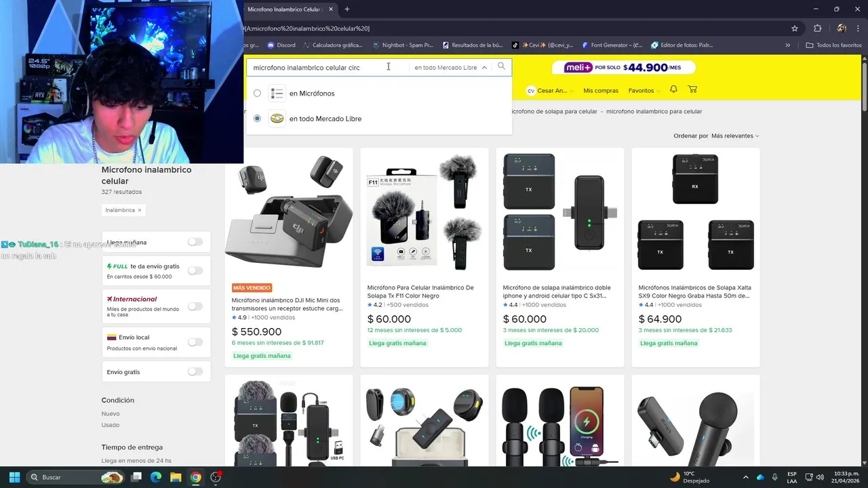Select the 'en todo Mercado Libre' radio option
The height and width of the screenshot is (488, 868).
(x=257, y=118)
